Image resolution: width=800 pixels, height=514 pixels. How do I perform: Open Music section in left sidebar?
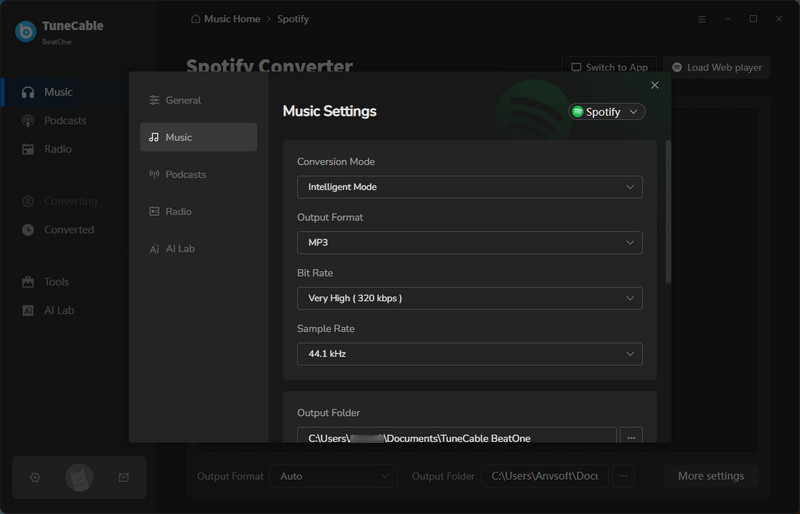[x=63, y=92]
